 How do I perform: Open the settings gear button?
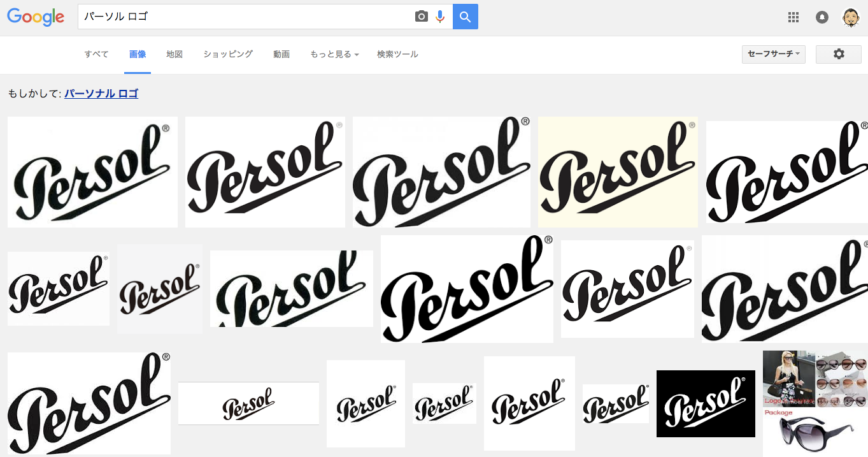(838, 54)
